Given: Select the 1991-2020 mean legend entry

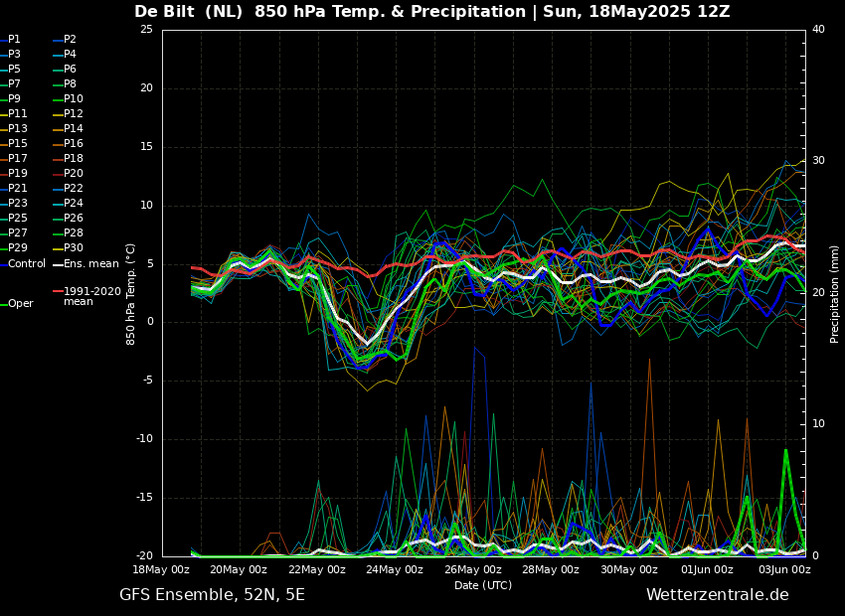Looking at the screenshot, I should pyautogui.click(x=91, y=296).
